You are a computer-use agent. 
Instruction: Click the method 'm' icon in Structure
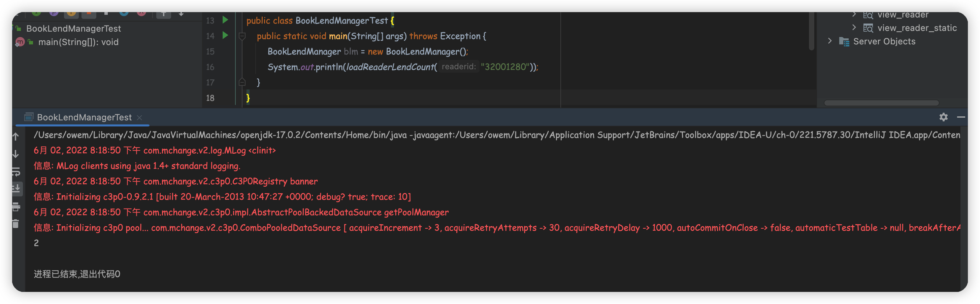click(20, 42)
